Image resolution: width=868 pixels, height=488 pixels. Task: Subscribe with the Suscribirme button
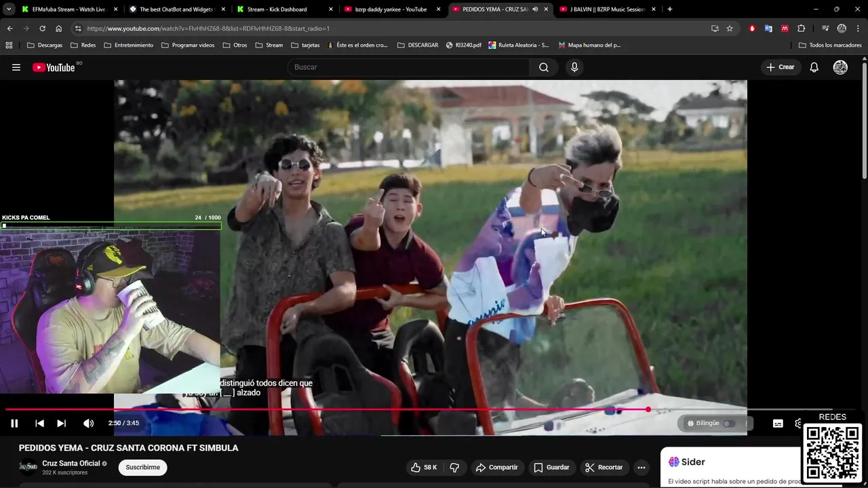(142, 467)
